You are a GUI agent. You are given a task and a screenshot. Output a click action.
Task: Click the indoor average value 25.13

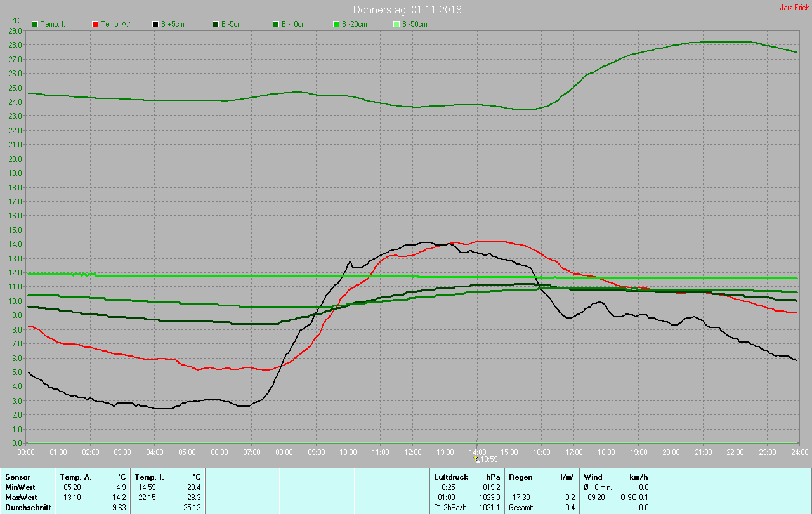click(191, 508)
